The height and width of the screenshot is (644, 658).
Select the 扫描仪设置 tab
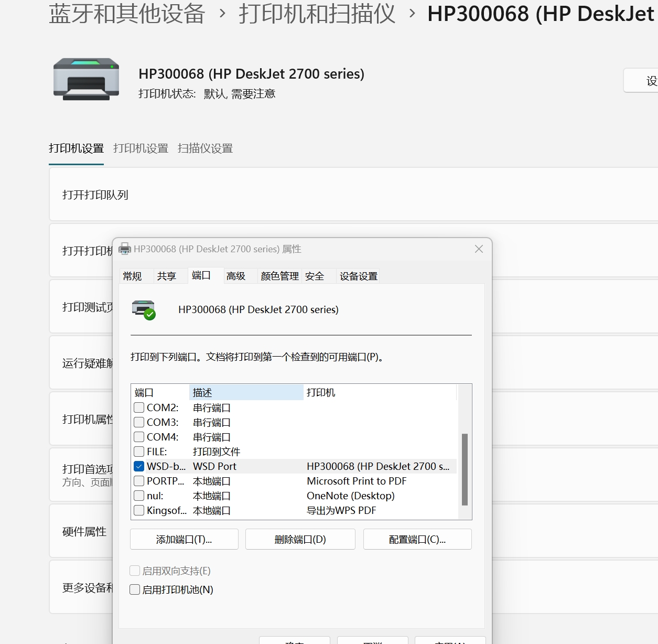205,148
